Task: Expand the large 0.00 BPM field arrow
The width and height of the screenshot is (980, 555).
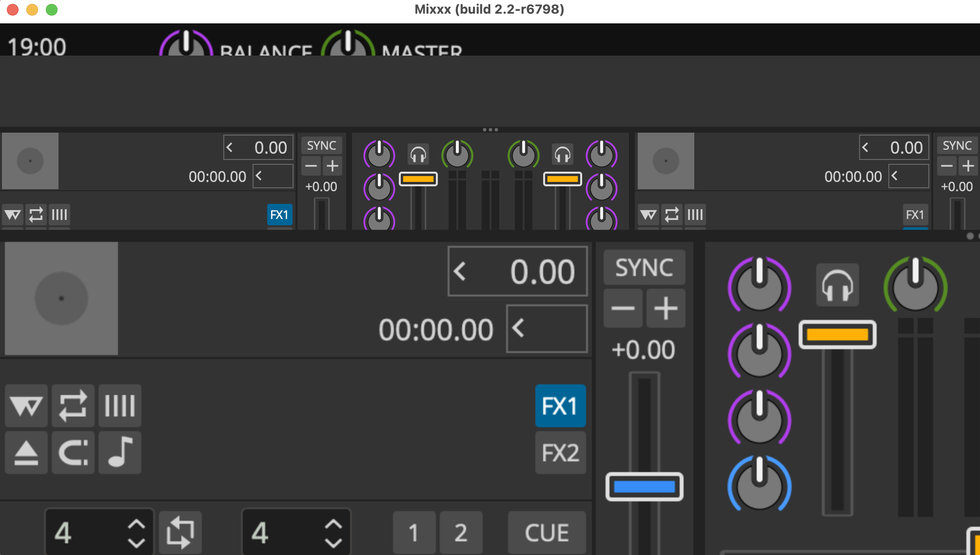Action: point(460,271)
